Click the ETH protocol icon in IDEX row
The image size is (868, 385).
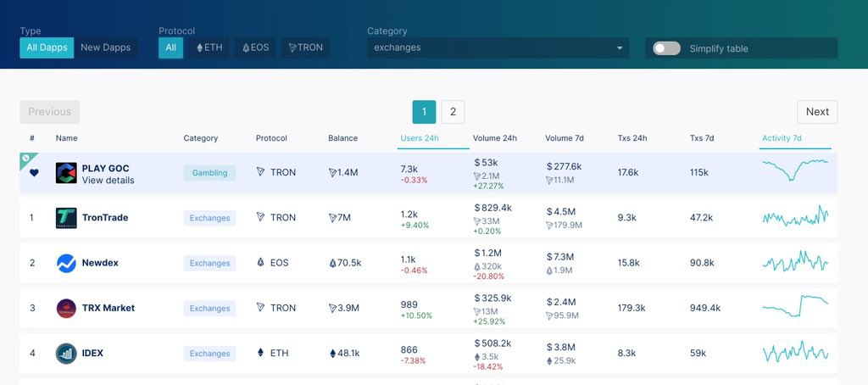[261, 352]
